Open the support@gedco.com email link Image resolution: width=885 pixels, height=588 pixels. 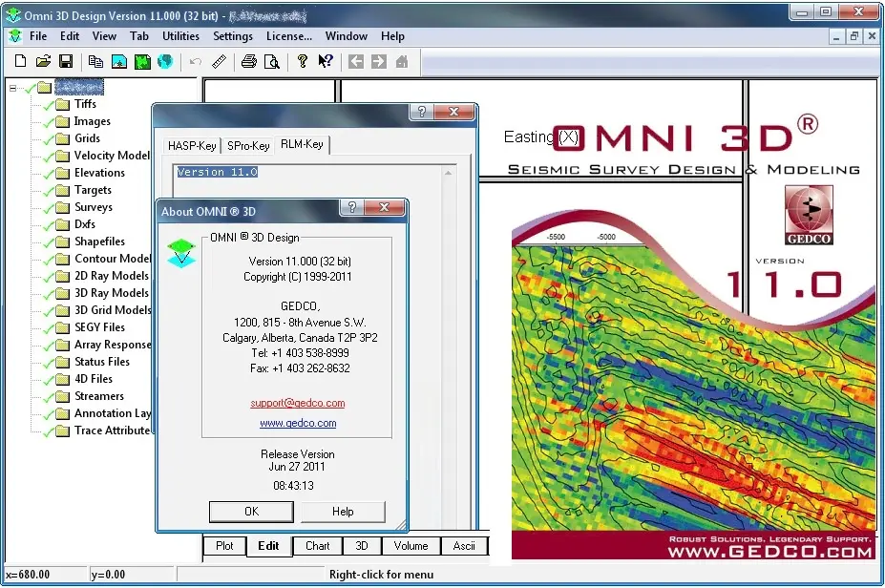[x=298, y=403]
